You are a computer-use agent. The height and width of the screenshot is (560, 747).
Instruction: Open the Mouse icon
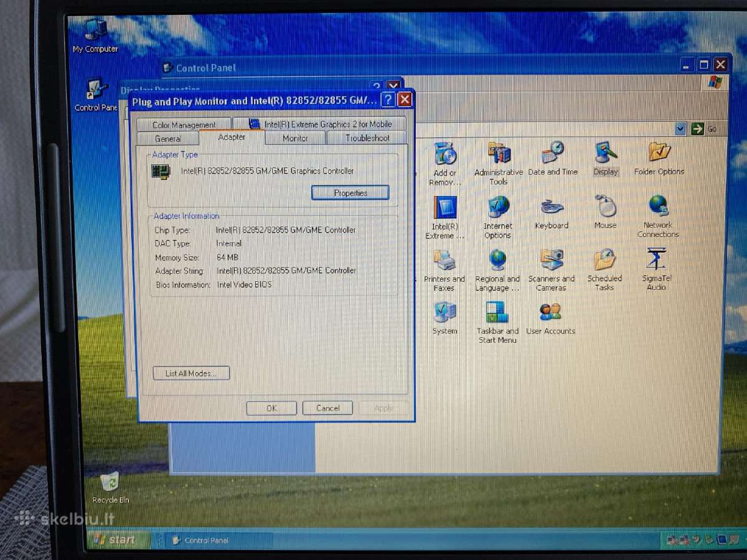[605, 212]
